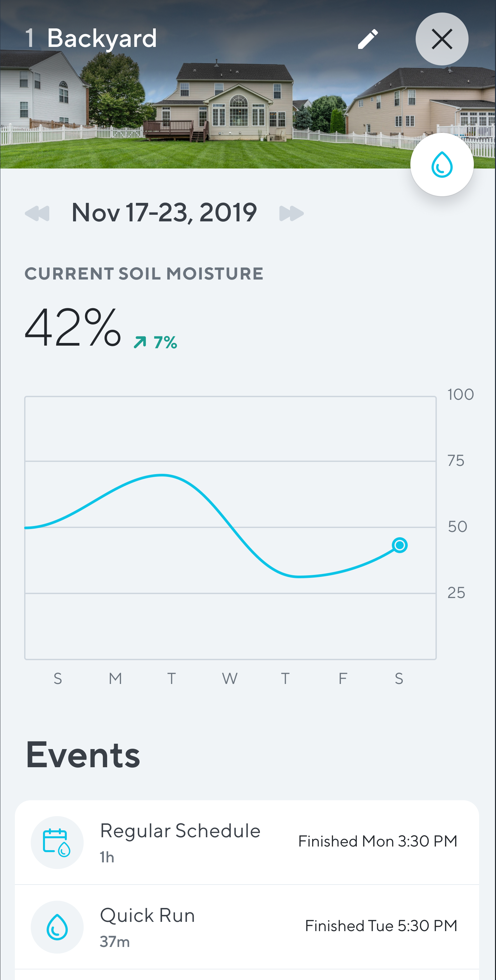Screen dimensions: 496x980
Task: Click the CURRENT SOIL MOISTURE heading
Action: (x=144, y=273)
